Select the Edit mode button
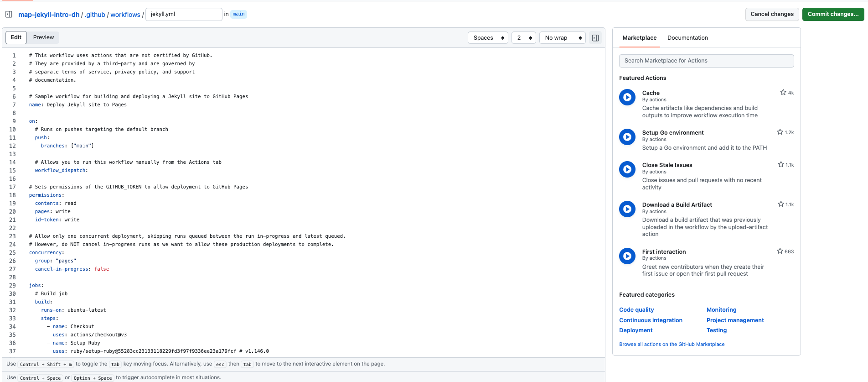Screen dimensions: 868x382 [16, 37]
